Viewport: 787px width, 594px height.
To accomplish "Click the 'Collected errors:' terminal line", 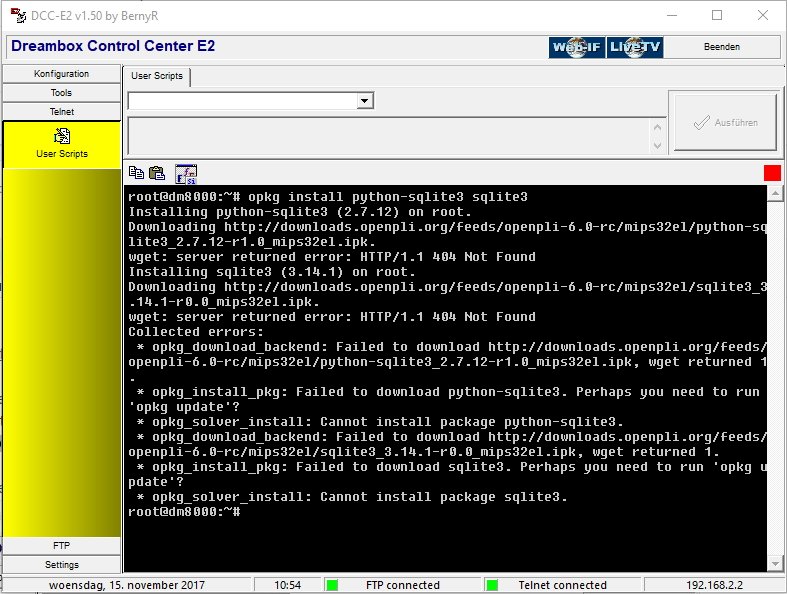I will (196, 332).
